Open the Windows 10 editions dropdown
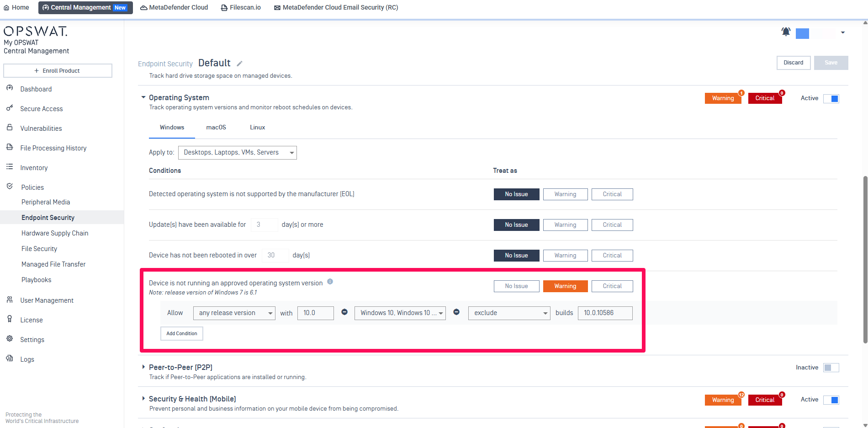This screenshot has width=868, height=428. click(400, 313)
